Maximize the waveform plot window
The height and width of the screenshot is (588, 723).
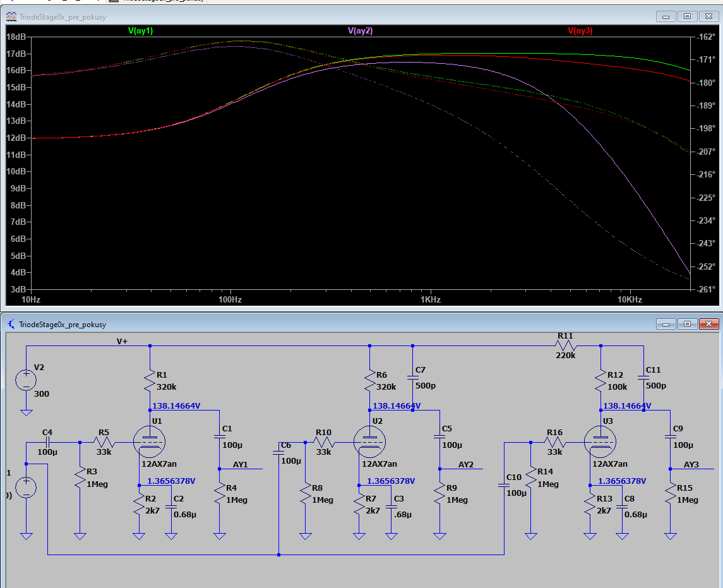pos(688,16)
